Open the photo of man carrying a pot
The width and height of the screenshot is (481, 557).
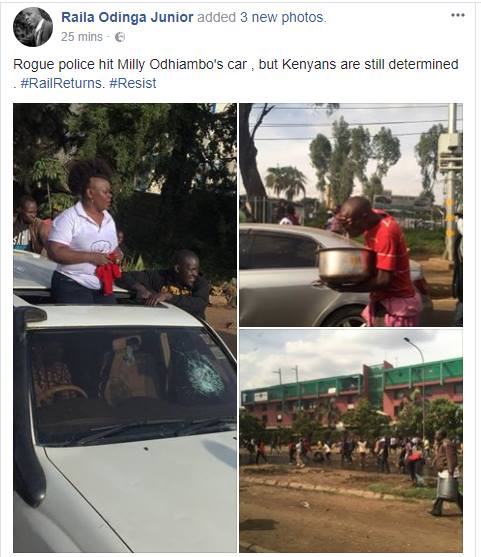[x=351, y=215]
